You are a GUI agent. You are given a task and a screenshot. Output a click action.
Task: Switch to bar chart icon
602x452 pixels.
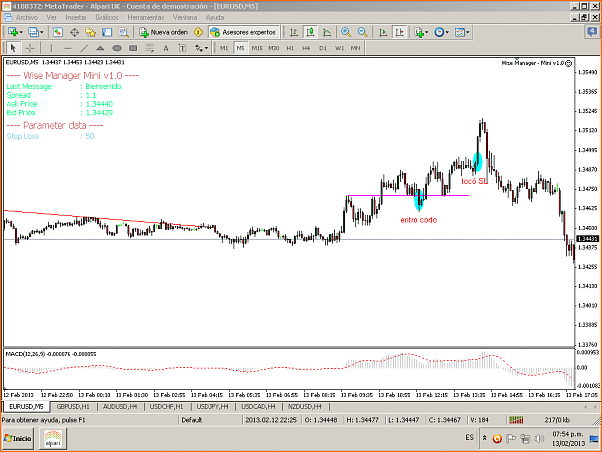pos(294,32)
